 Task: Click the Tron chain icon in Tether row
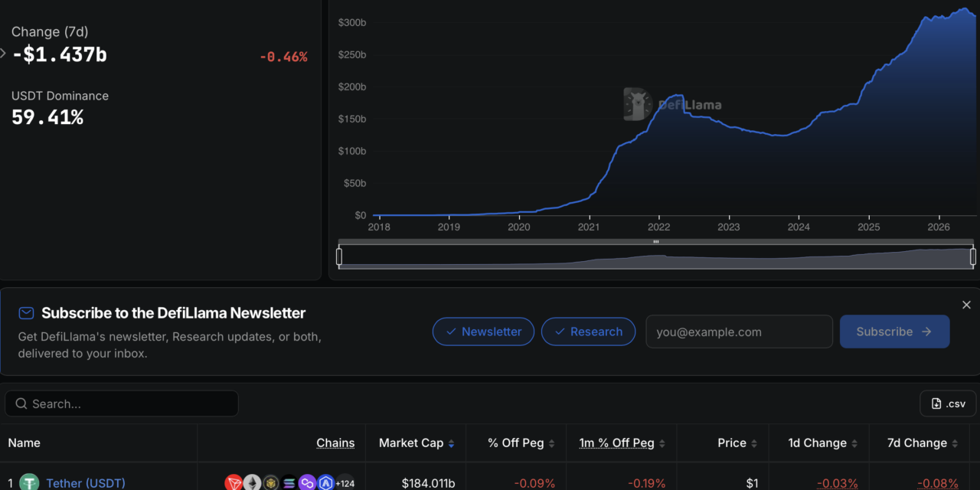click(234, 483)
